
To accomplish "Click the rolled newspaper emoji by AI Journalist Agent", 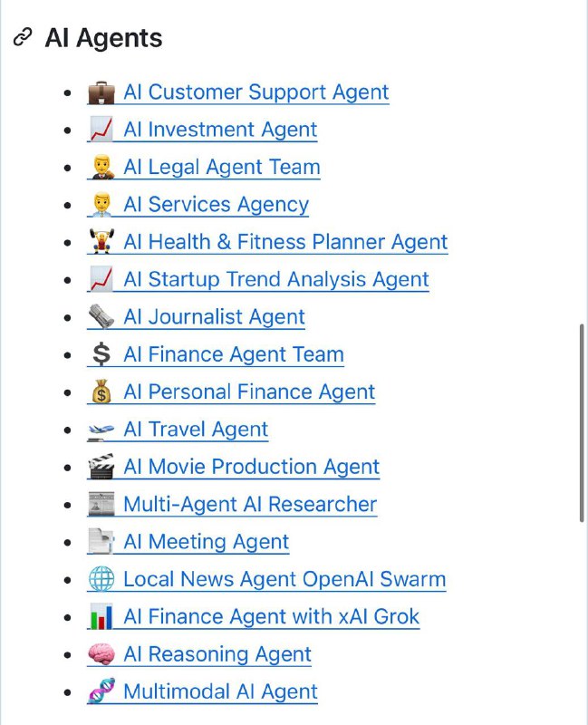I will [101, 316].
